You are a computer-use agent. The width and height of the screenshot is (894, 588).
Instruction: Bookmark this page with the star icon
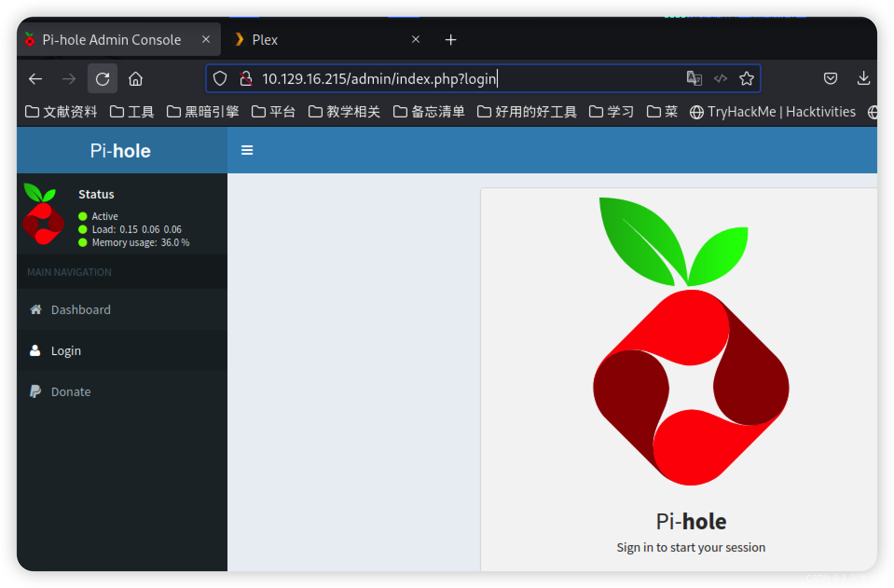pos(746,78)
